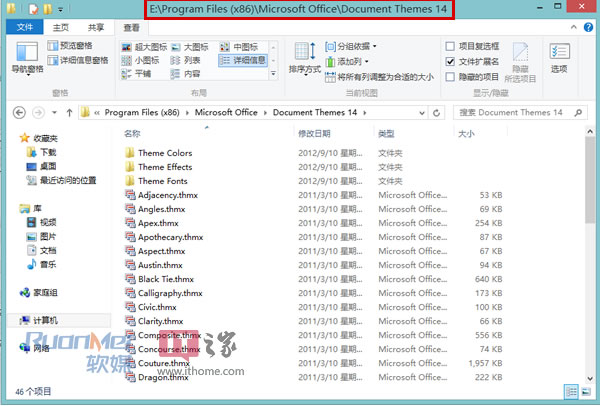This screenshot has width=600, height=406.
Task: Expand breadcrumb arrow after Document Themes 14
Action: [365, 113]
